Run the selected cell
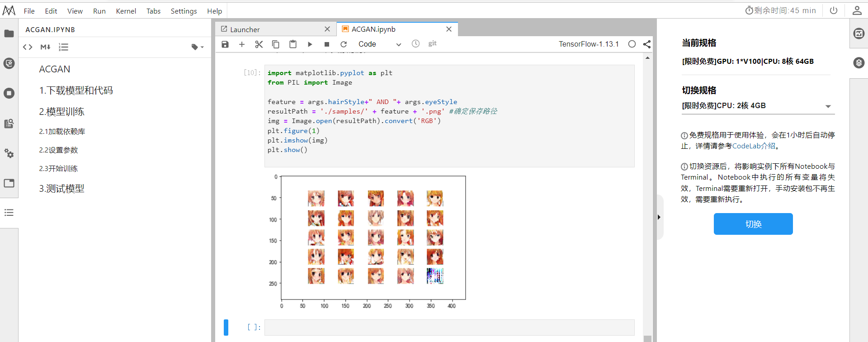868x342 pixels. [x=310, y=44]
